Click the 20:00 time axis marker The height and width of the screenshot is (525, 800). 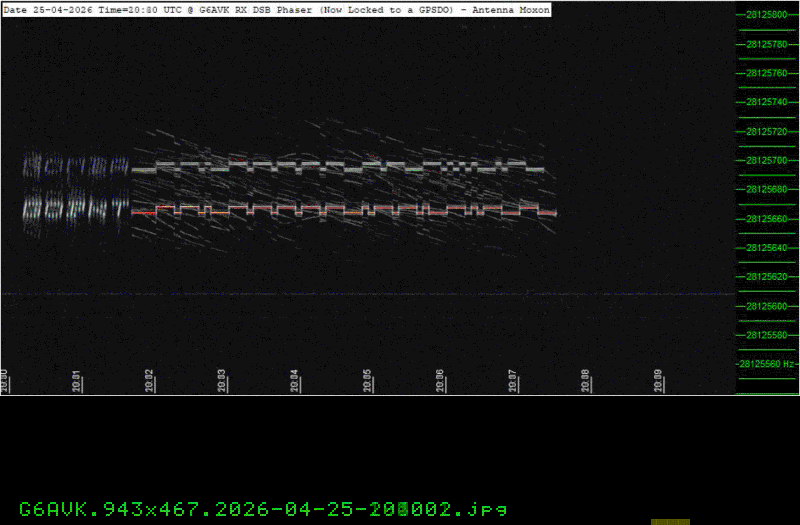click(5, 380)
